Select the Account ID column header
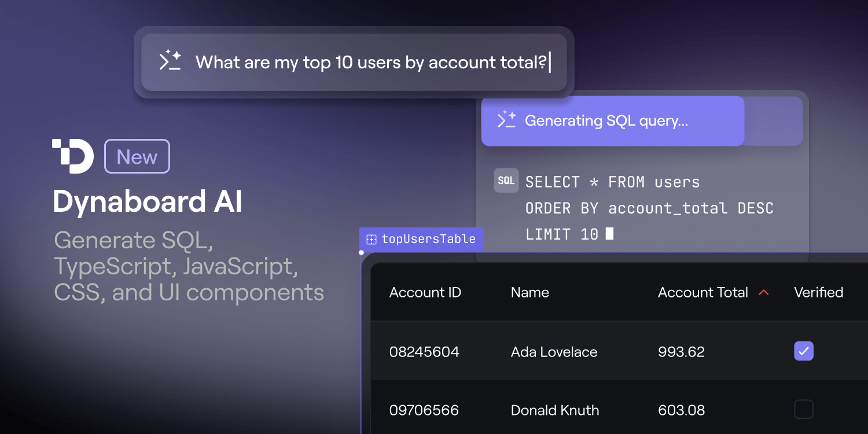 click(x=425, y=292)
